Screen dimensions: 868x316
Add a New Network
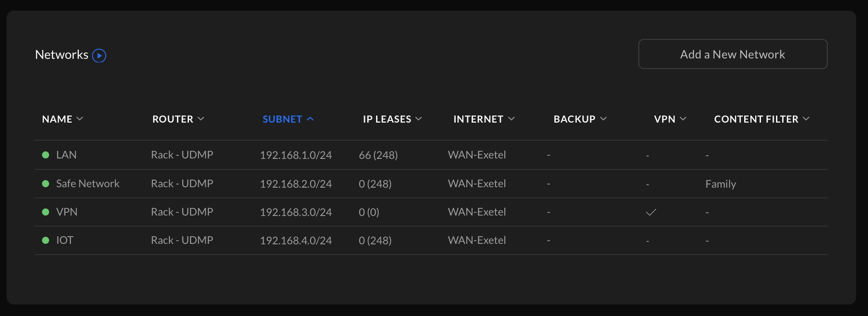(x=733, y=54)
